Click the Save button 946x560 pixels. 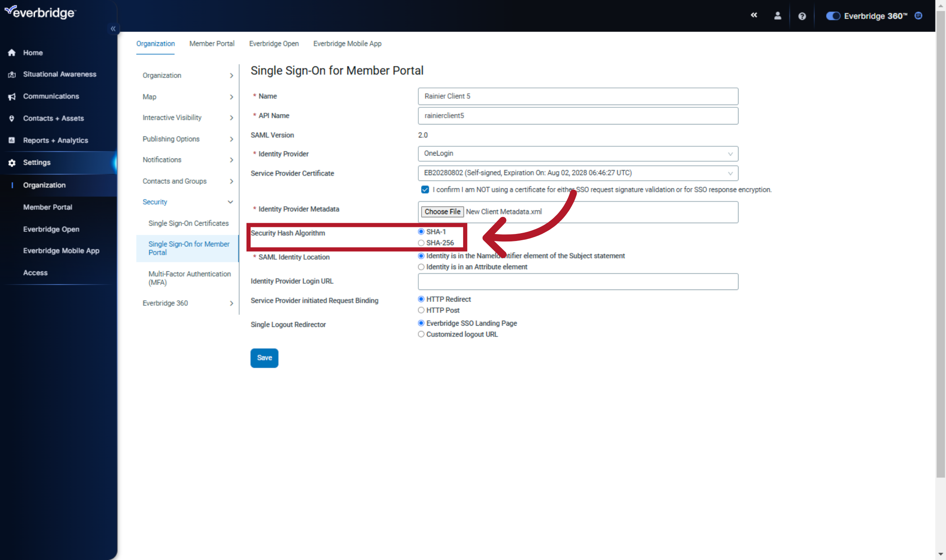point(264,358)
